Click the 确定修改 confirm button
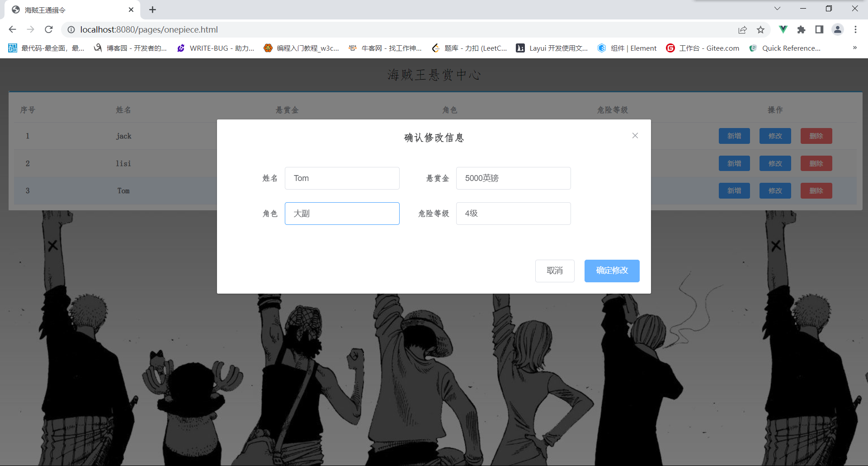This screenshot has height=466, width=868. coord(612,271)
